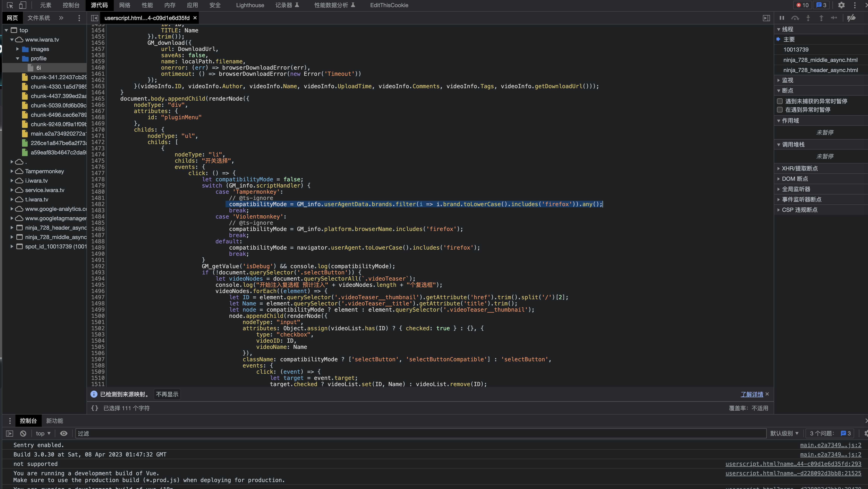This screenshot has width=868, height=489.
Task: Open the pretty-print braces icon
Action: pos(95,408)
